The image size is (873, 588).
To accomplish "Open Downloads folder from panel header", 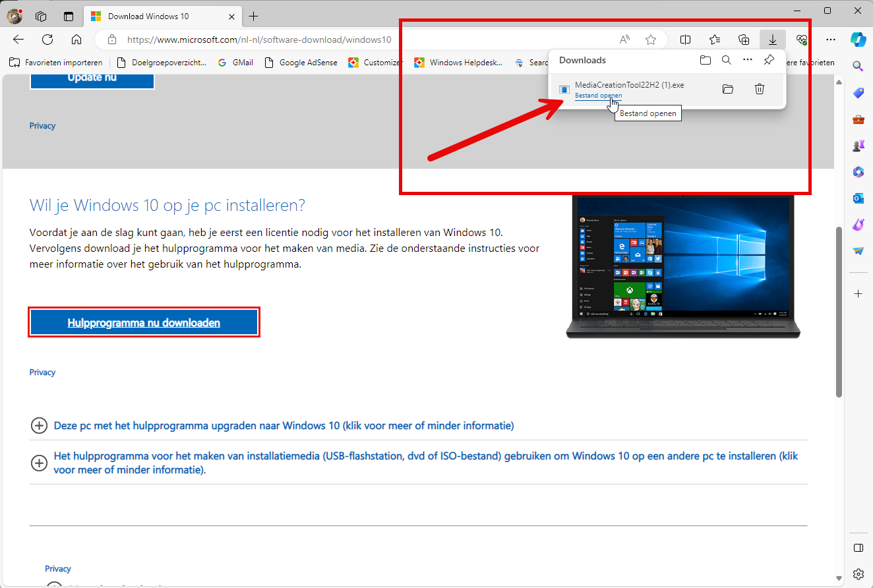I will (x=706, y=60).
